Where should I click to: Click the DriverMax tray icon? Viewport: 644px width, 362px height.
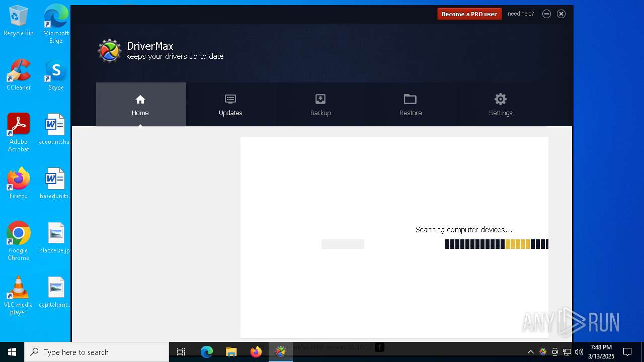click(542, 352)
